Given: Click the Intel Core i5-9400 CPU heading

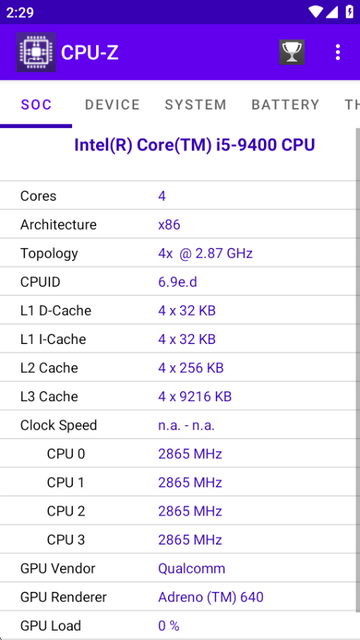Looking at the screenshot, I should (194, 145).
